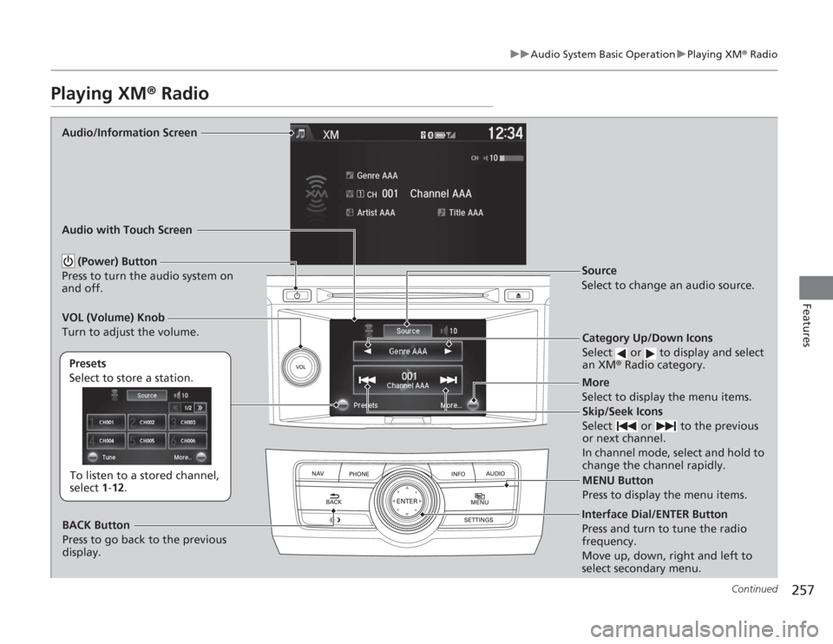Push the NAV button

click(x=318, y=473)
